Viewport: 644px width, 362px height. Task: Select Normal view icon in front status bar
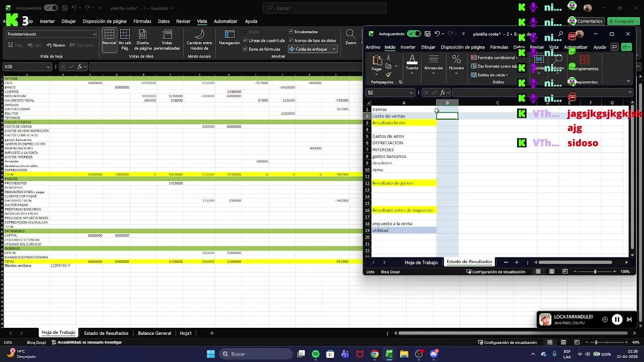[538, 271]
